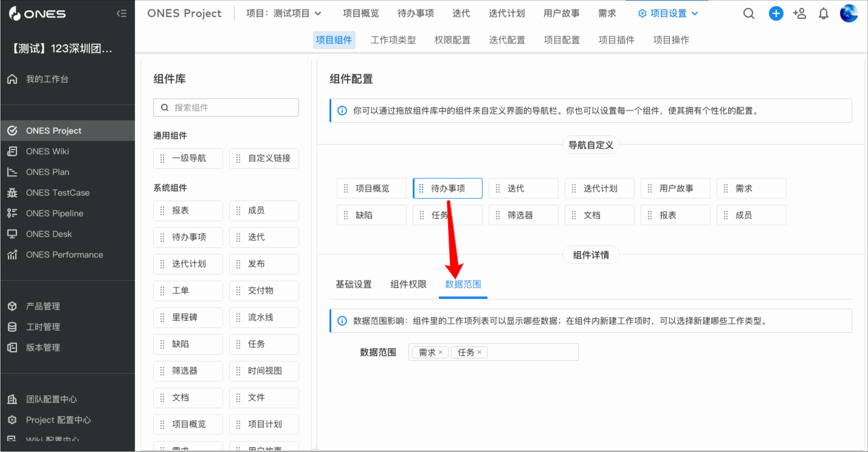Select 一级导航 in the component library
The image size is (868, 452).
(x=188, y=158)
